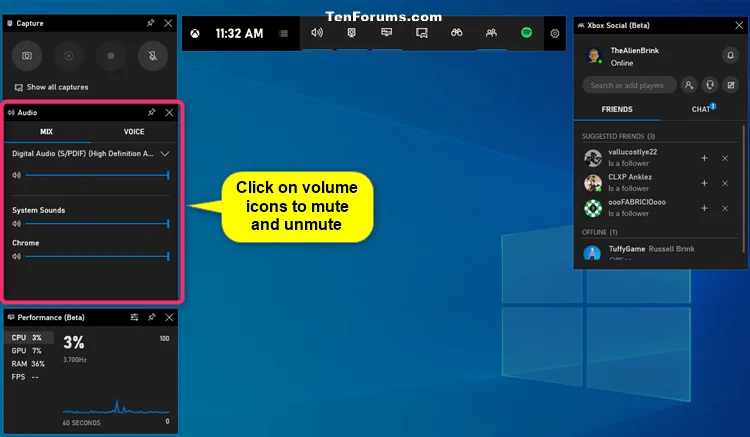
Task: Open CLXP Anklez avatar
Action: point(593,183)
